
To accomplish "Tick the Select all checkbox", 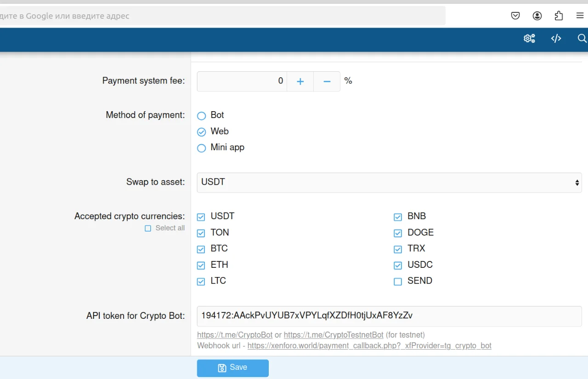I will tap(148, 228).
